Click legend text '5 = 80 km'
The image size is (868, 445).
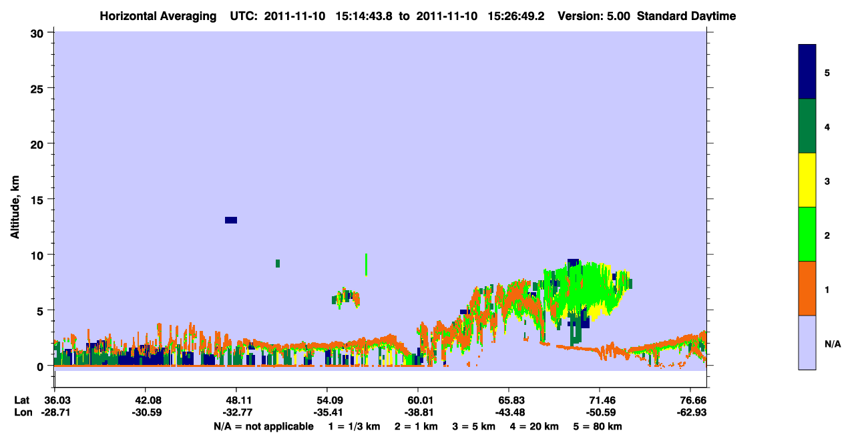pos(598,426)
